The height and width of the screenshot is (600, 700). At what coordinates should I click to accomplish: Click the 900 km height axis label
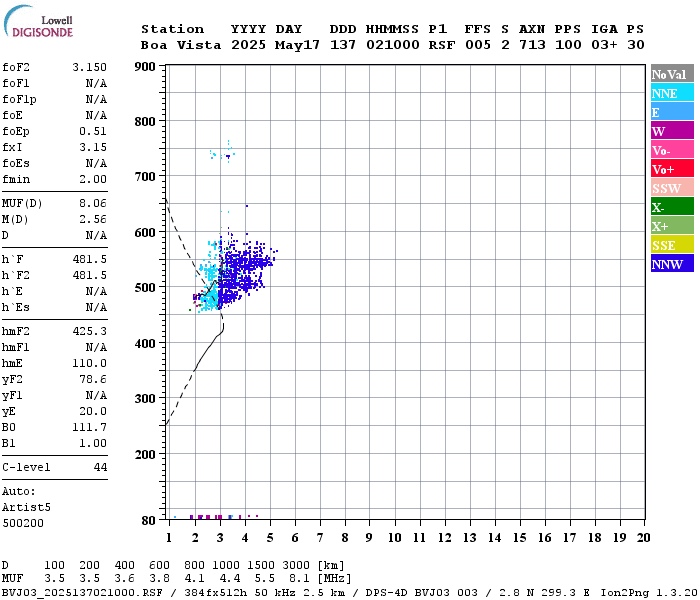145,67
